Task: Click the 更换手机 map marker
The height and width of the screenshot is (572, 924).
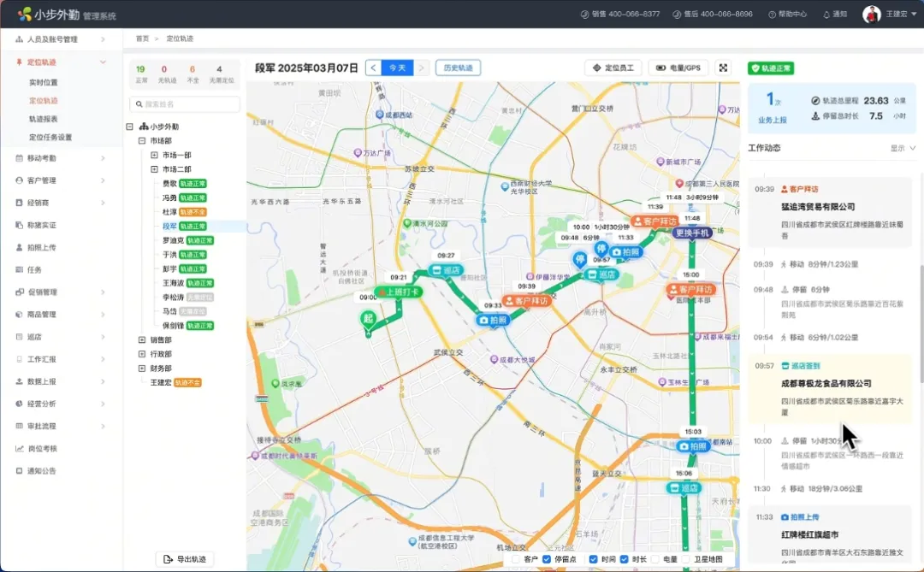Action: coord(692,233)
